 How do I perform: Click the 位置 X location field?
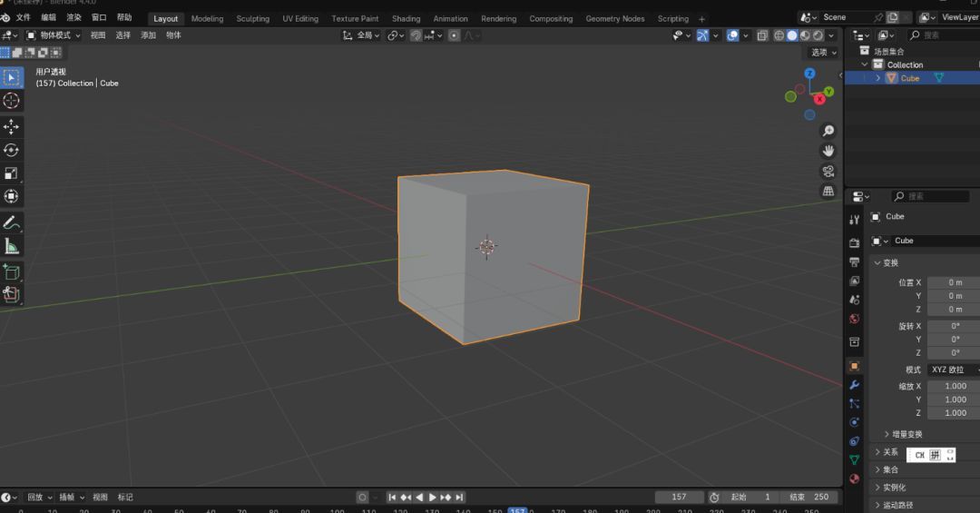click(x=953, y=282)
